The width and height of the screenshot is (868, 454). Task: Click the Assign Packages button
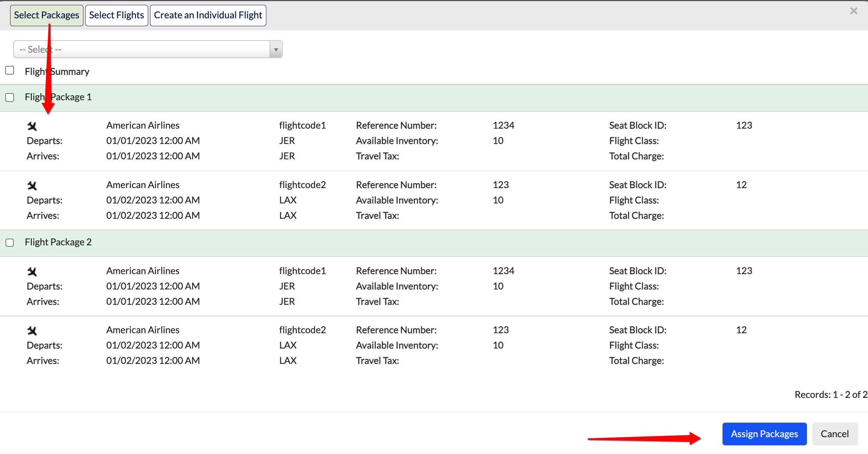(764, 434)
